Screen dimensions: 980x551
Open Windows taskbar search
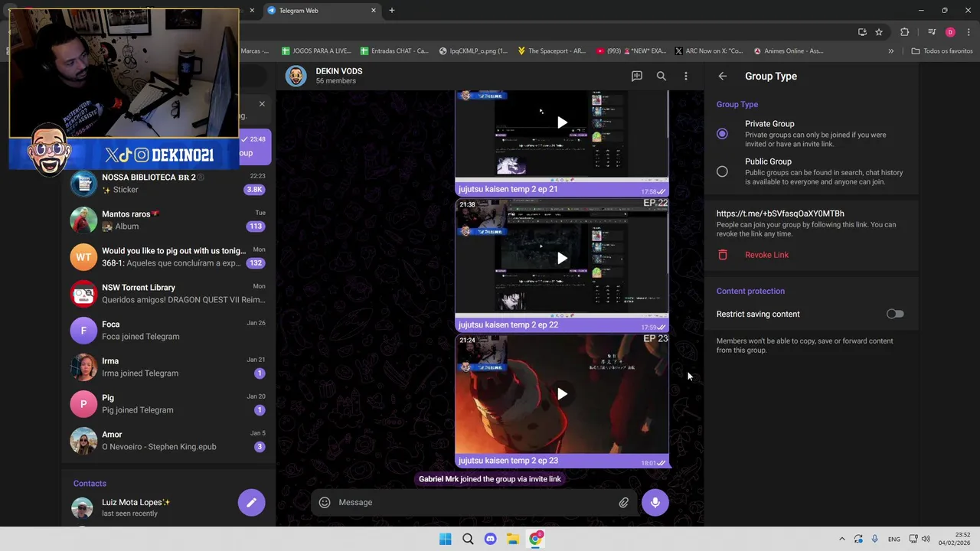click(468, 539)
